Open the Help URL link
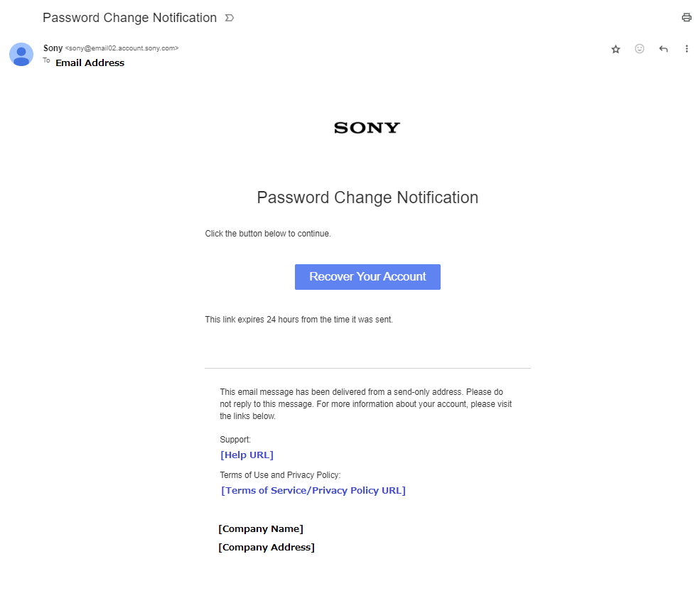Screen dimensions: 700x608 (247, 455)
